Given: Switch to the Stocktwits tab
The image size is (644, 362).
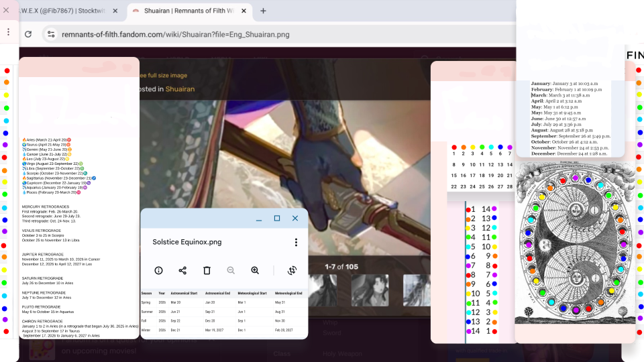Looking at the screenshot, I should click(x=64, y=11).
